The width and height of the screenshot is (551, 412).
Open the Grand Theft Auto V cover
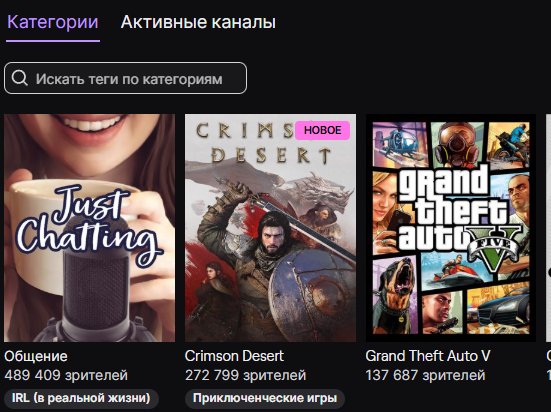pyautogui.click(x=451, y=228)
